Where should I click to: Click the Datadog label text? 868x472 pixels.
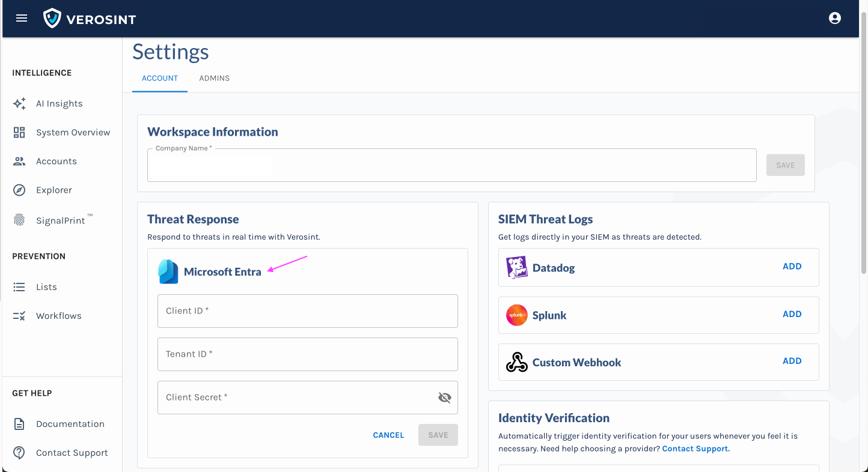[x=554, y=268]
